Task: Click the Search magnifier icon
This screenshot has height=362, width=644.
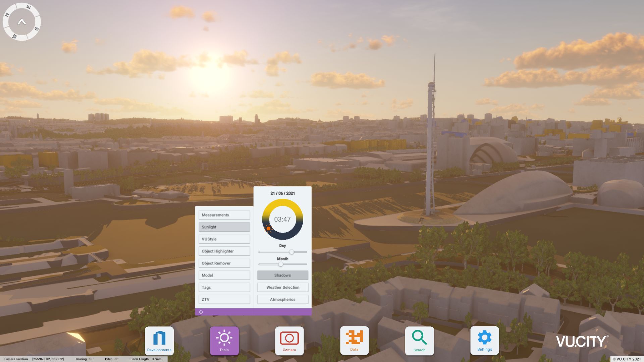Action: point(419,340)
